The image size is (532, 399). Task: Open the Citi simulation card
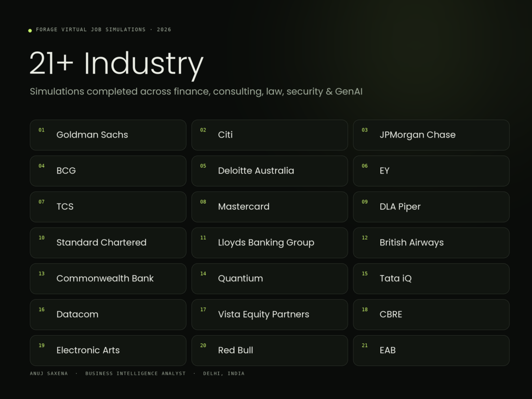pyautogui.click(x=270, y=135)
